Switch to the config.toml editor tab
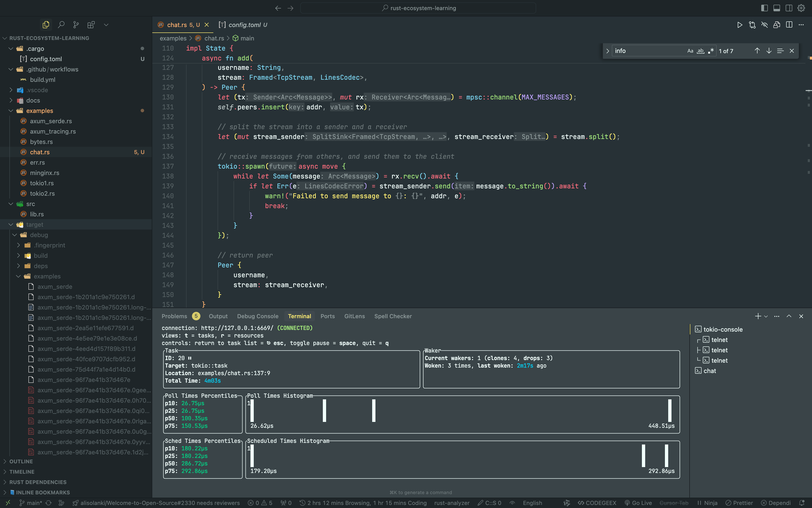This screenshot has width=812, height=508. tap(243, 25)
